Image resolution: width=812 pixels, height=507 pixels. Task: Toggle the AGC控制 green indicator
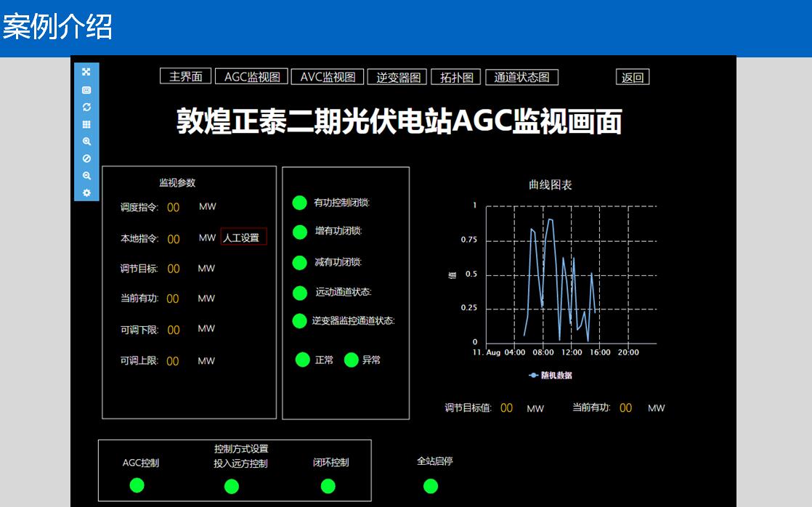coord(137,485)
